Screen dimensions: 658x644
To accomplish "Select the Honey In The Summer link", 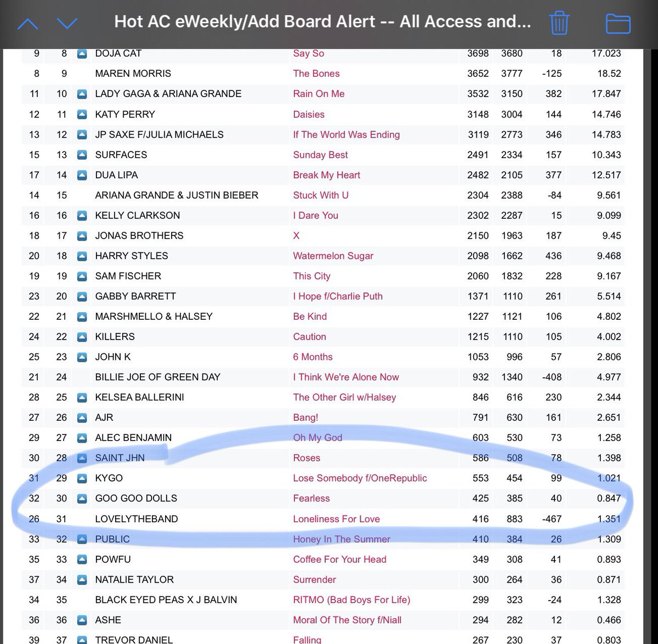I will [341, 539].
